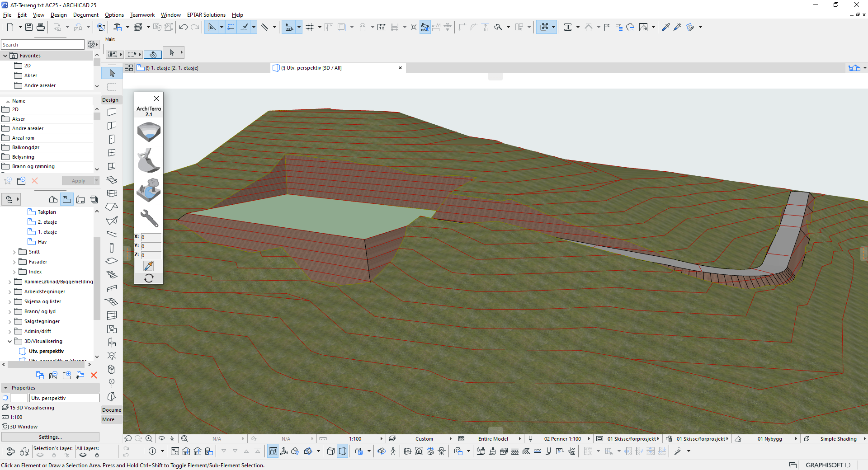Toggle the snap point checkmark button
Viewport: 868px width, 470px height.
click(x=244, y=27)
